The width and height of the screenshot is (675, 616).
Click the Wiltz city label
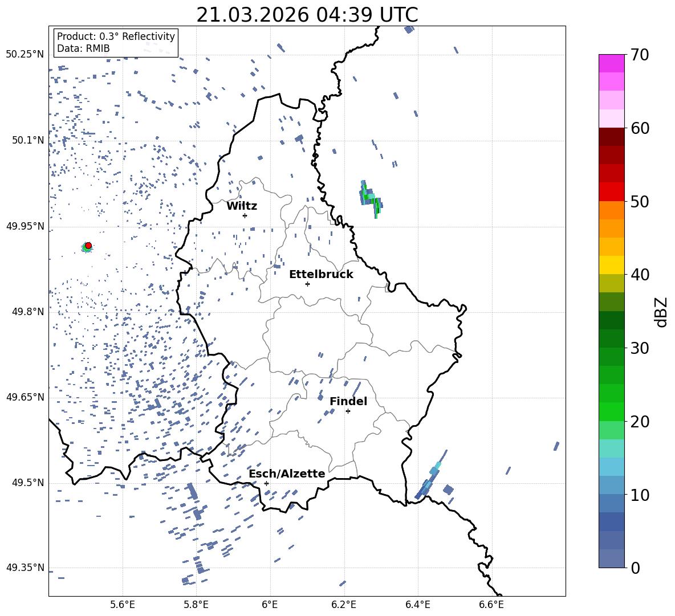point(242,206)
